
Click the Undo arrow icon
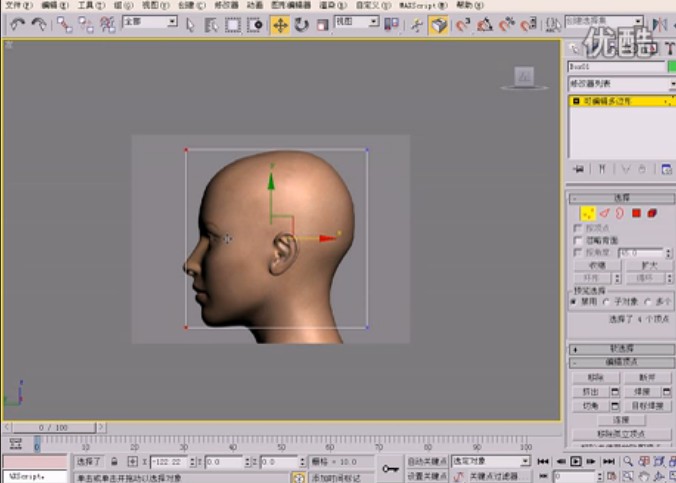[18, 23]
